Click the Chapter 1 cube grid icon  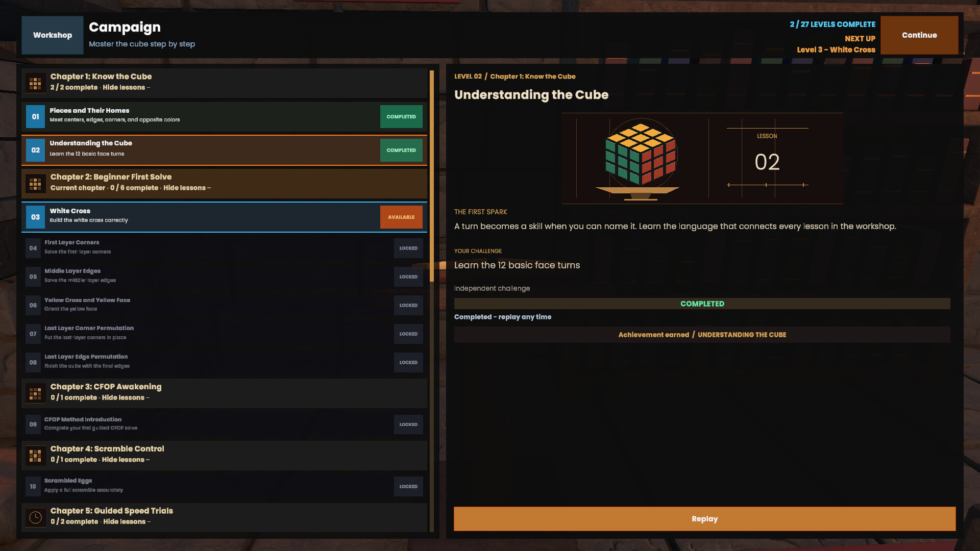(x=35, y=84)
